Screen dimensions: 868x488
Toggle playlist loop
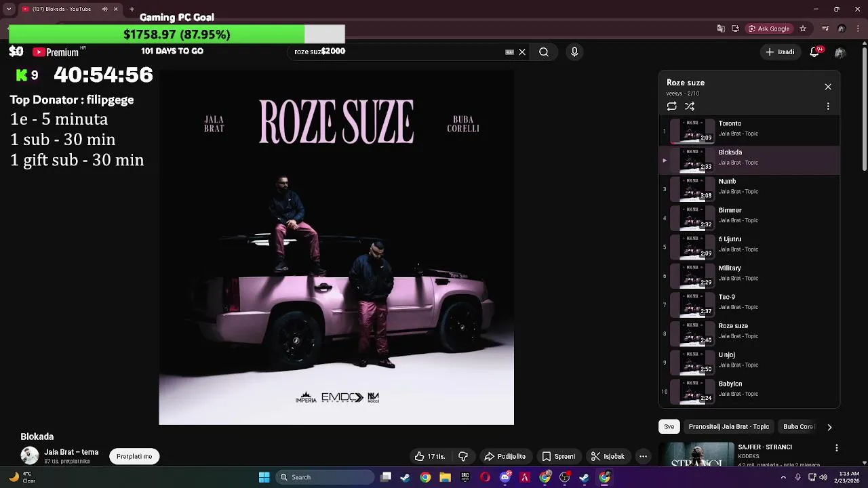[x=671, y=106]
